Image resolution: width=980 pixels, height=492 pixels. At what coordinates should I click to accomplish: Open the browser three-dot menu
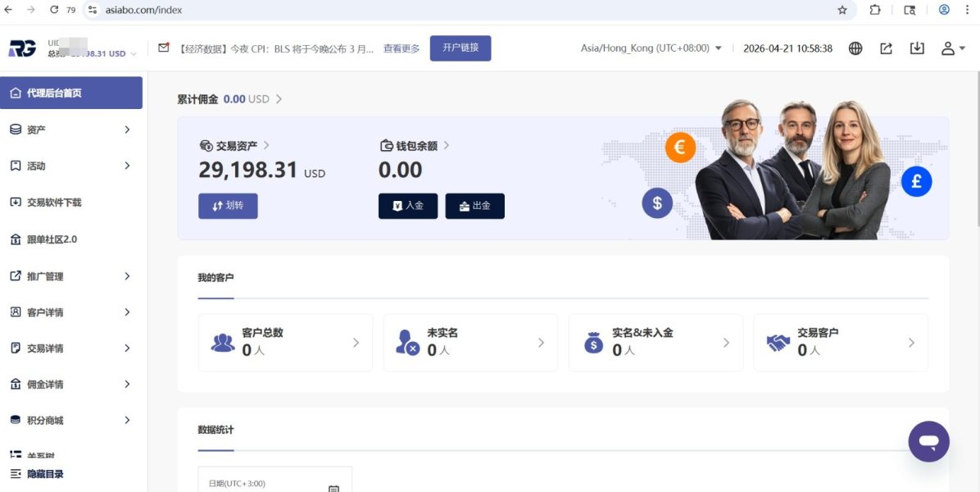[968, 9]
